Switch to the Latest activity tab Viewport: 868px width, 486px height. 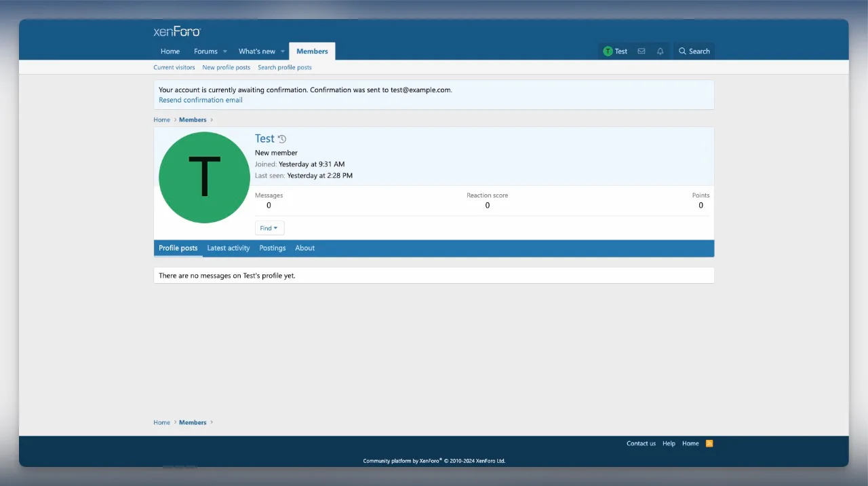pyautogui.click(x=229, y=248)
